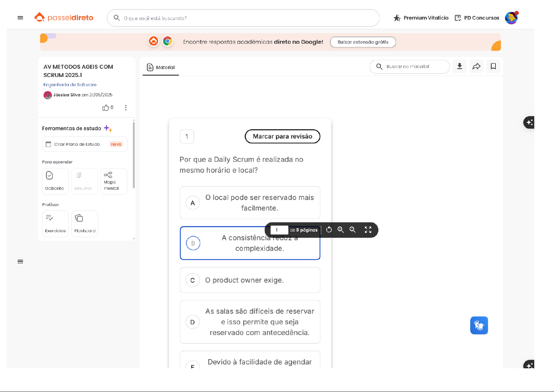554x392 pixels.
Task: Choose answer option D
Action: click(193, 322)
